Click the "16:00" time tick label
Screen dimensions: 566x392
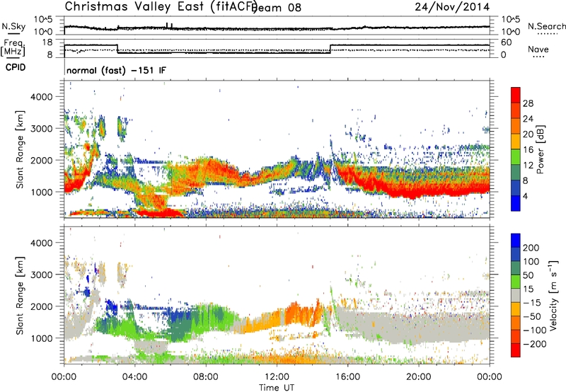coord(347,377)
